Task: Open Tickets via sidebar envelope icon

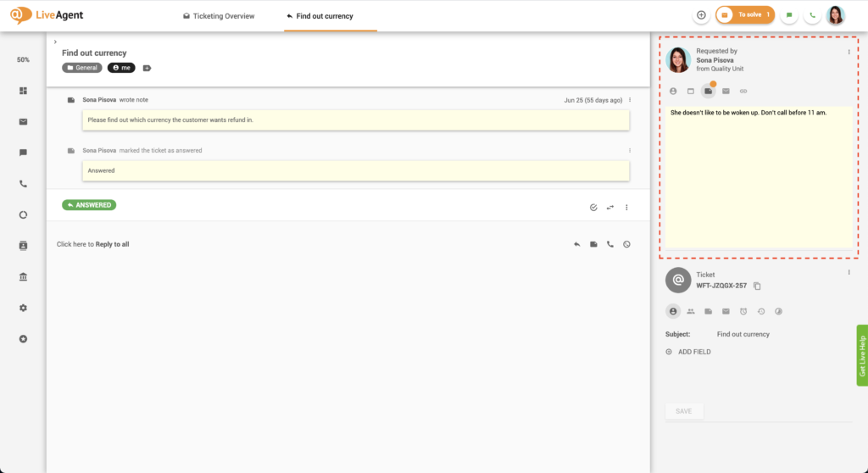Action: 23,122
